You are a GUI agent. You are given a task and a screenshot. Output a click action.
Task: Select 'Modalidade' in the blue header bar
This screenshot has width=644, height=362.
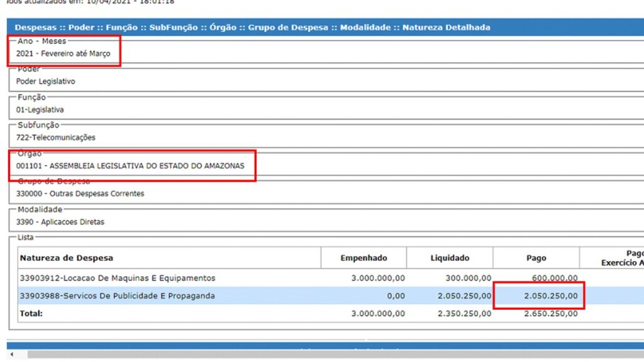[x=365, y=28]
